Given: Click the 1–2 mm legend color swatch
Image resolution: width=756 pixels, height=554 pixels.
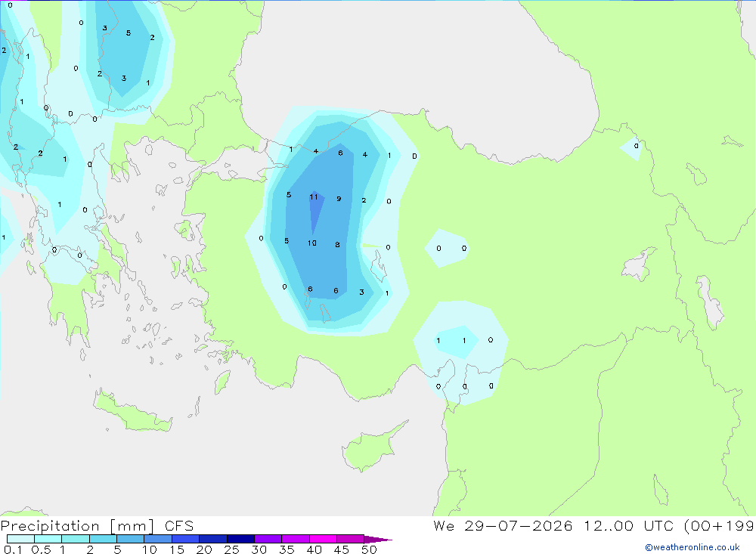Looking at the screenshot, I should click(75, 539).
